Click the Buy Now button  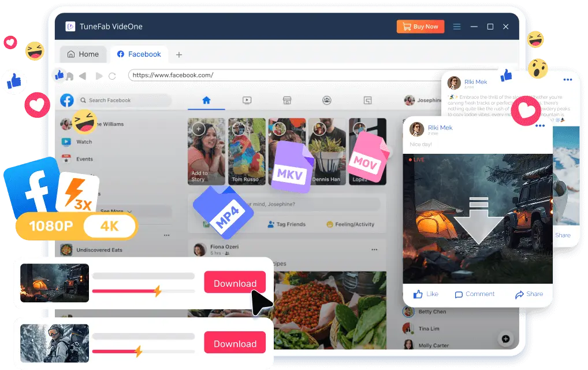420,27
